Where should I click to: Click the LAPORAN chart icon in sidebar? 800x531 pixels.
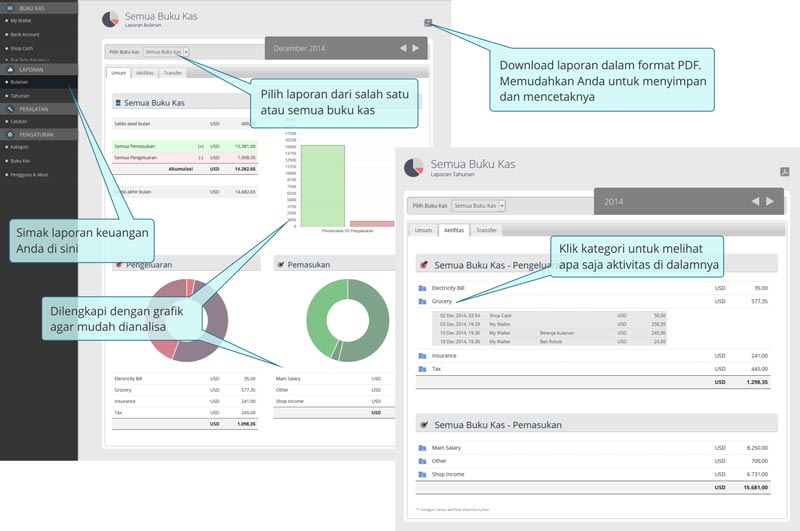[10, 69]
